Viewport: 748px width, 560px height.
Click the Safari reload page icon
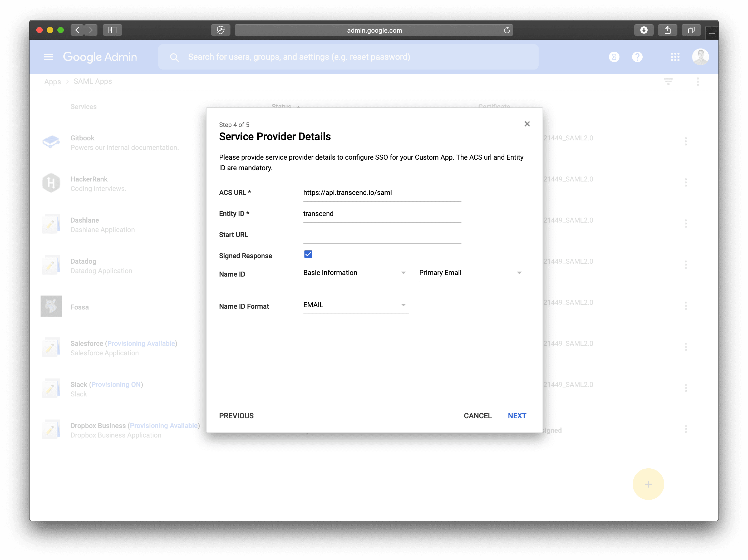tap(506, 30)
